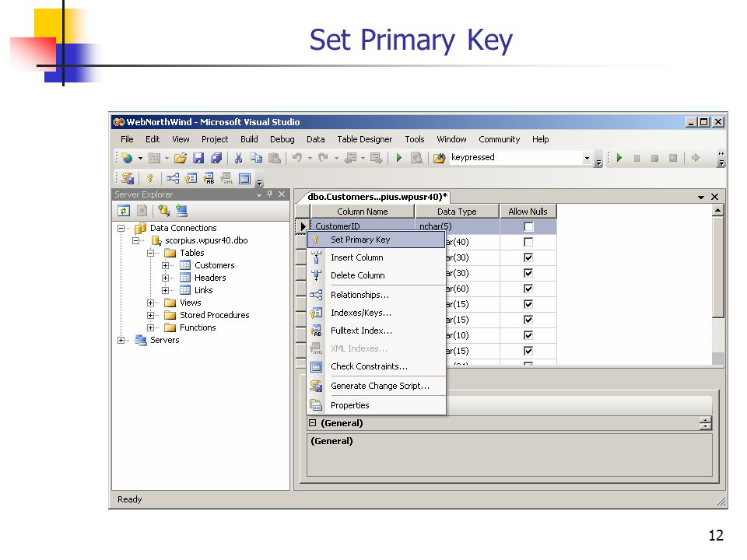
Task: Click the Open File folder icon
Action: click(x=180, y=158)
